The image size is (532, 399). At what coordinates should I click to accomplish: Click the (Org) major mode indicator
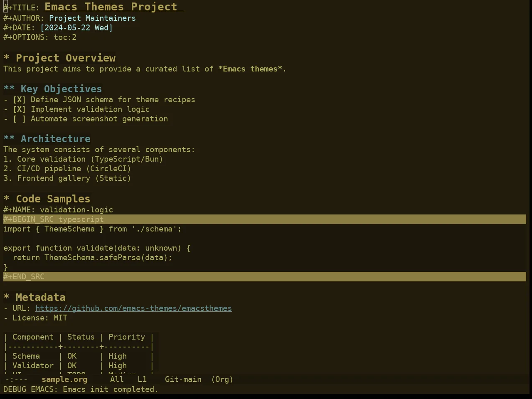222,379
